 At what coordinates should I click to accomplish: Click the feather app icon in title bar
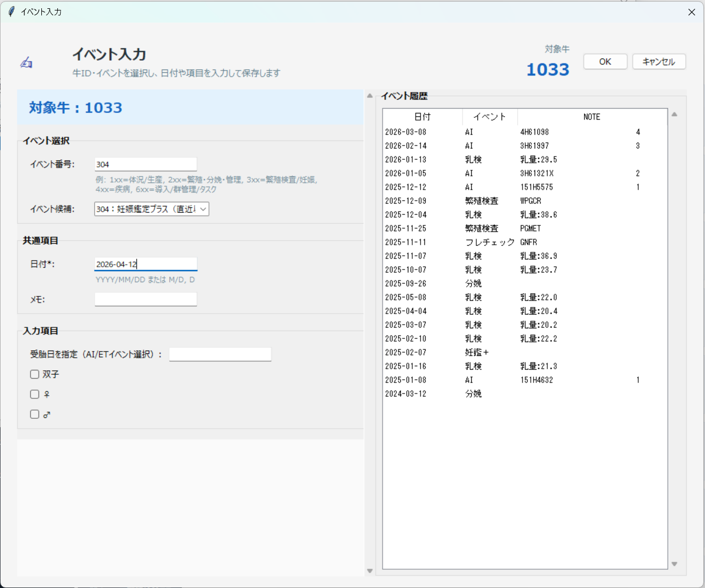11,12
